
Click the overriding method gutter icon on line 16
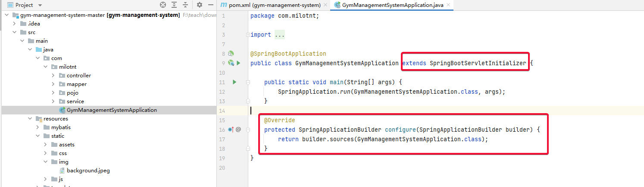click(x=231, y=130)
